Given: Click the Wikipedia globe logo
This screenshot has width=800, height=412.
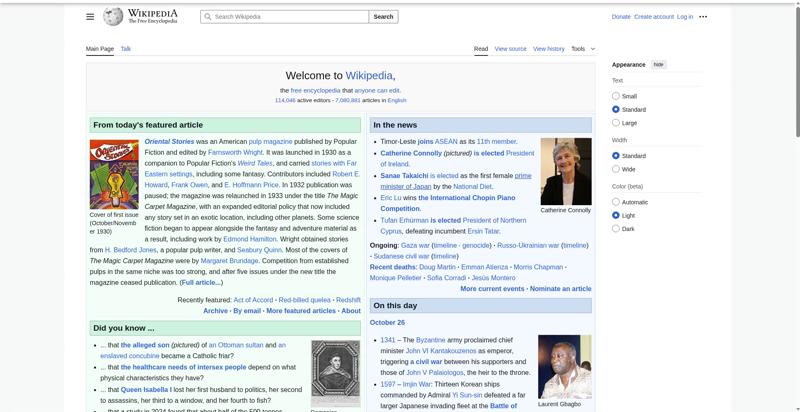Looking at the screenshot, I should (113, 16).
